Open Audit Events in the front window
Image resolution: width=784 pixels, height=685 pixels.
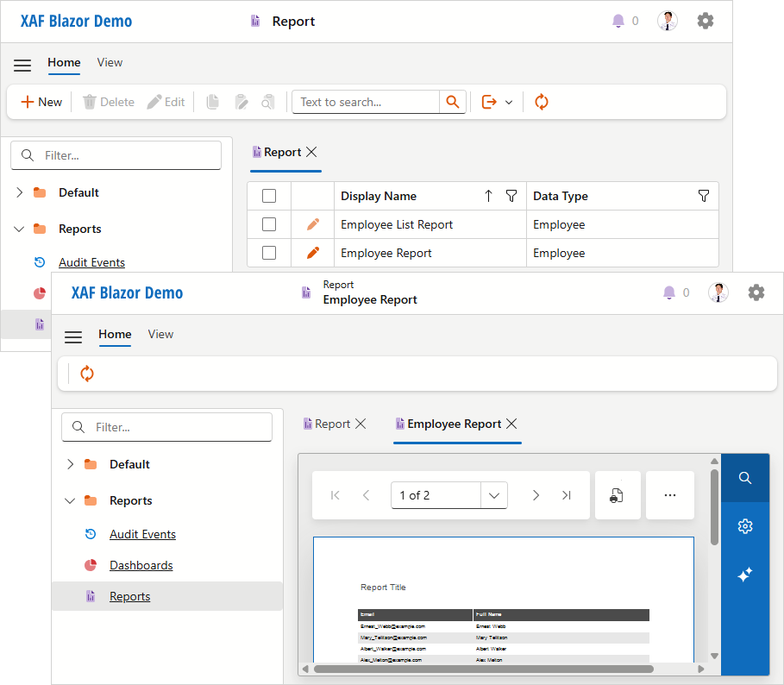[142, 534]
